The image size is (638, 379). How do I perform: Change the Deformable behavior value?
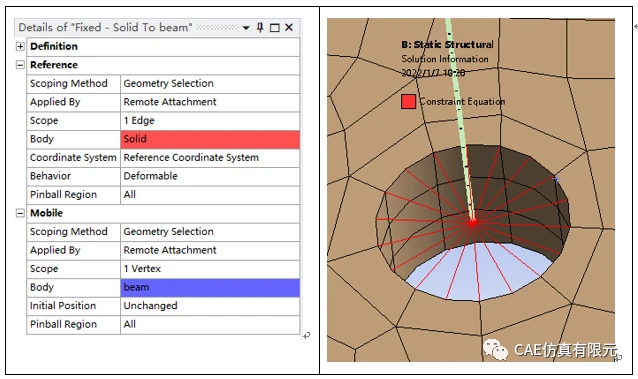pos(210,176)
